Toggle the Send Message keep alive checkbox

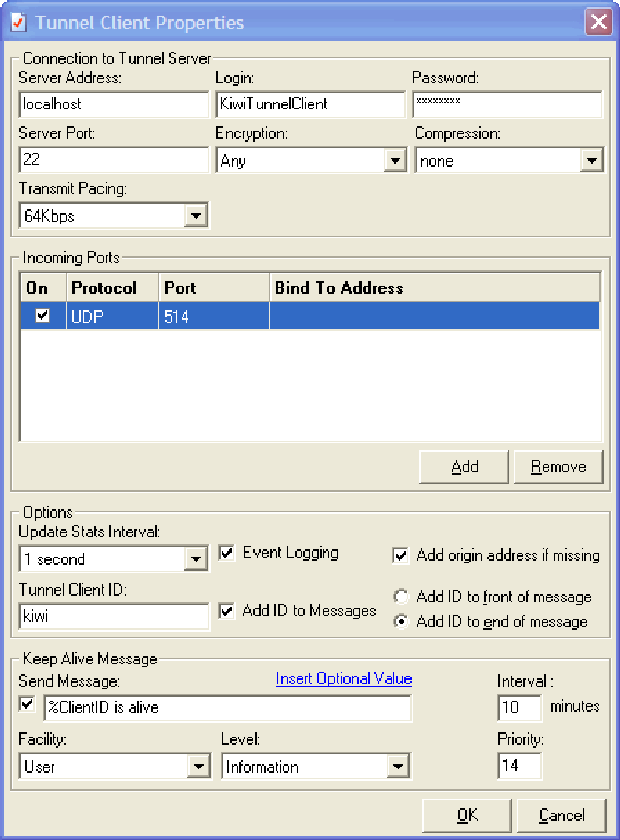27,704
